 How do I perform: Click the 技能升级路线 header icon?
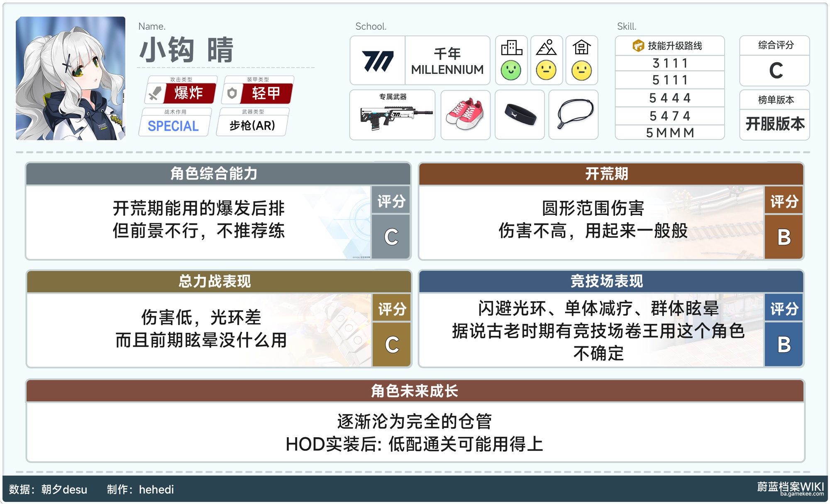pos(638,46)
